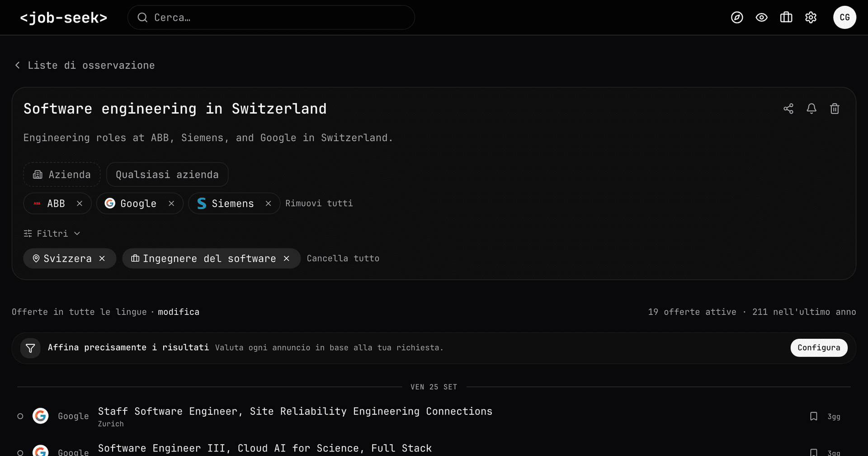Click the "211 nell'ultimo anno" text

point(804,312)
